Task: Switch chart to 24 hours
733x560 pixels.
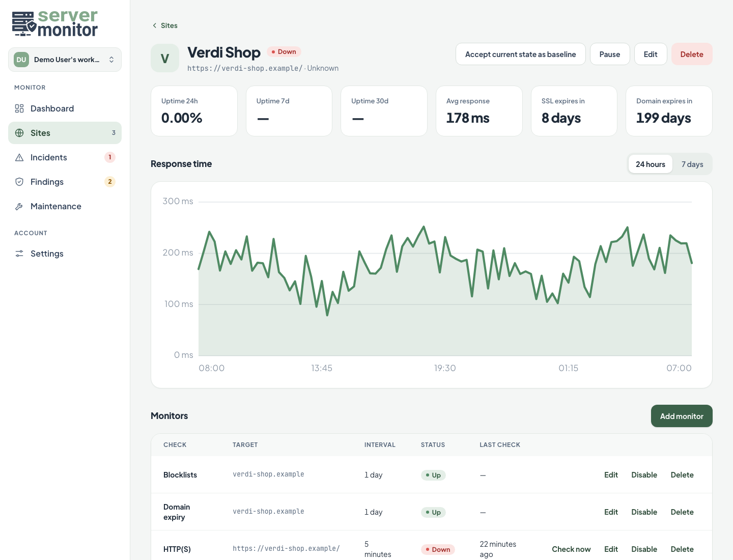Action: coord(651,164)
